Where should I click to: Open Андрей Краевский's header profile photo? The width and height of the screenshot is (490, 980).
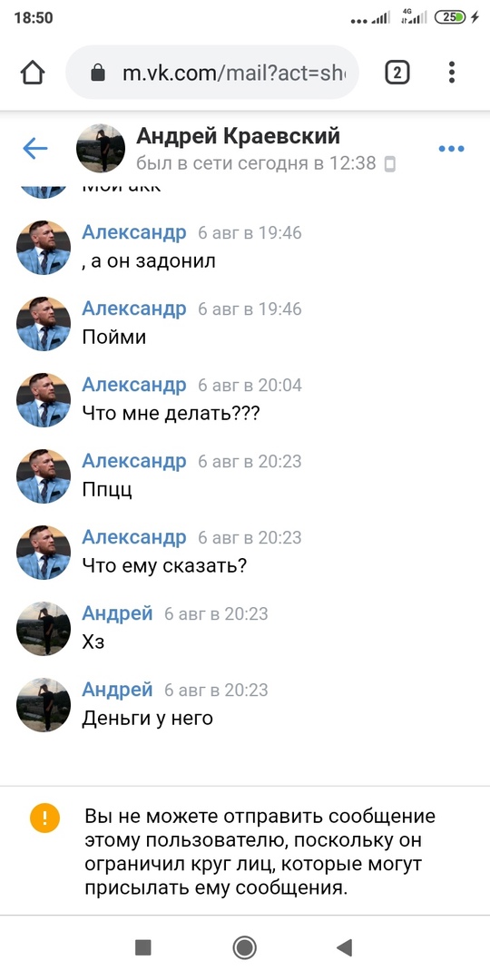pos(101,148)
